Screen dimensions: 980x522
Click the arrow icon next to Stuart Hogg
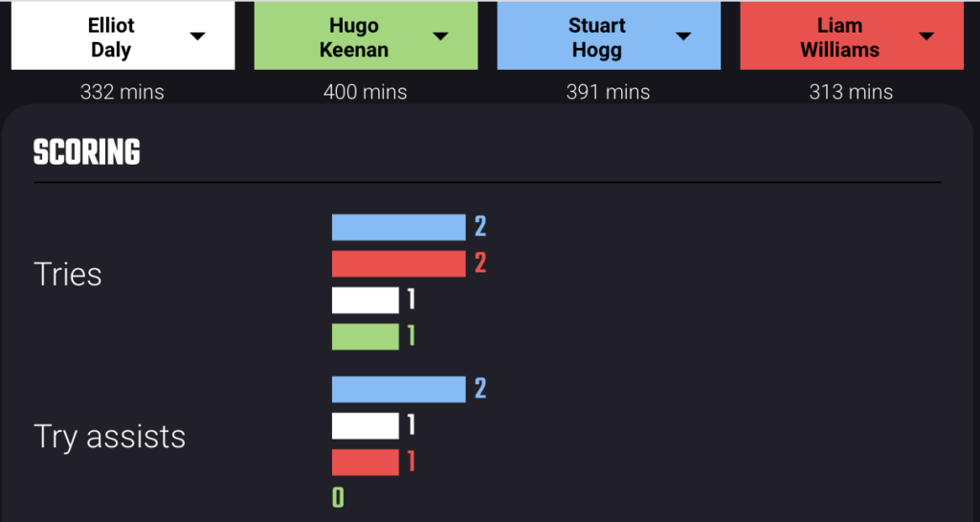[683, 36]
